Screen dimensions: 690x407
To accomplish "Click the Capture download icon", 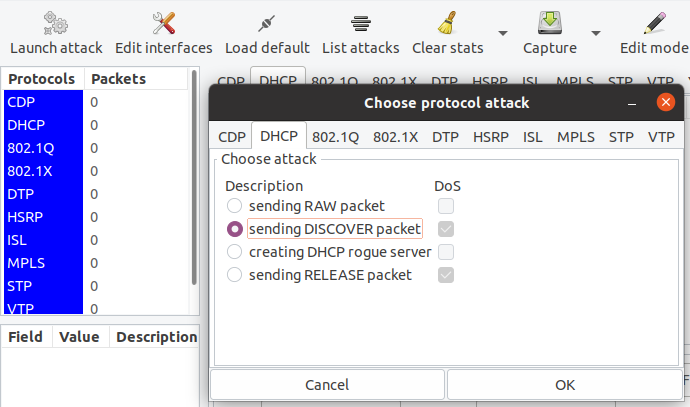I will click(549, 23).
